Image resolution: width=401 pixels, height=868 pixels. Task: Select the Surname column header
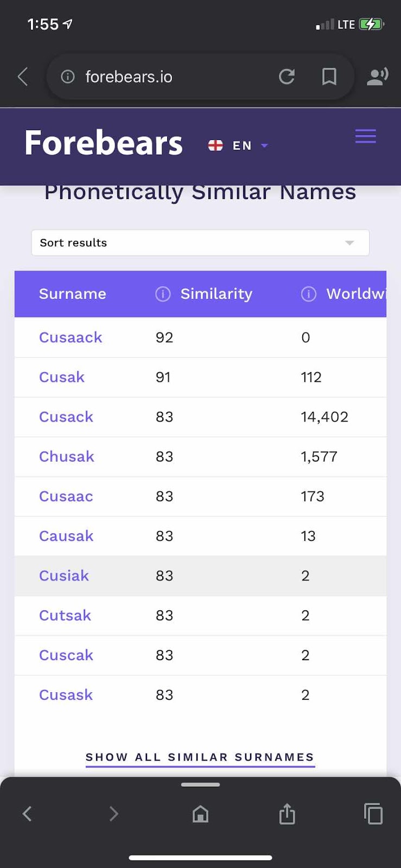(73, 294)
